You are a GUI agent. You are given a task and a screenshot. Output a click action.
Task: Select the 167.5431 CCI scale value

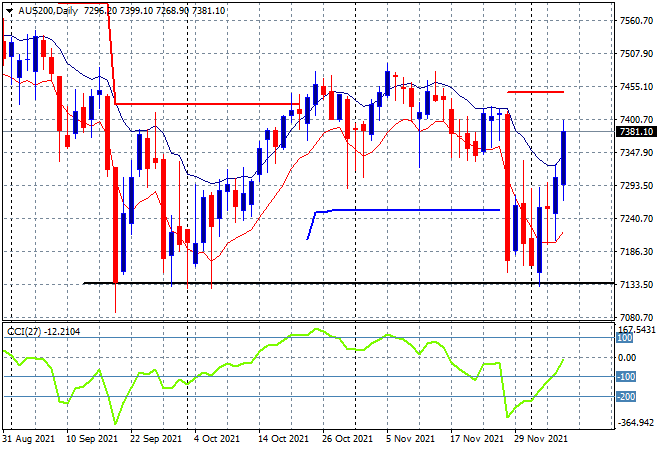click(636, 329)
